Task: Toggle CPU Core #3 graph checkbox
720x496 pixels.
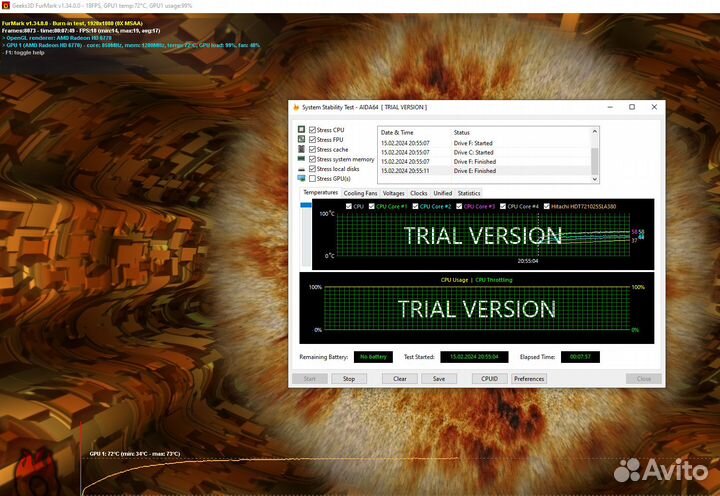Action: pos(459,206)
